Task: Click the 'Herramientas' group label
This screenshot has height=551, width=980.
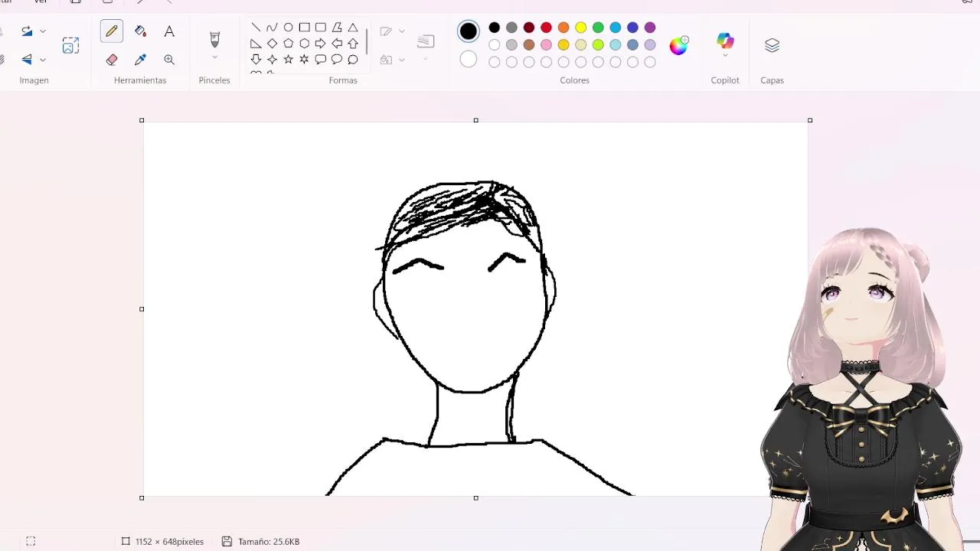Action: tap(140, 80)
